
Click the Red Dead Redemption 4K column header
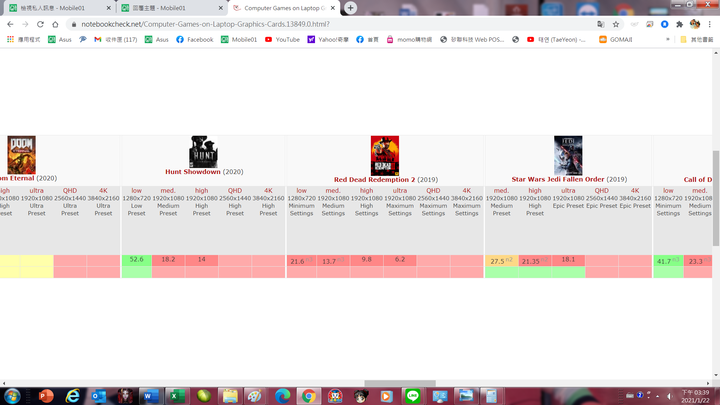(x=467, y=191)
